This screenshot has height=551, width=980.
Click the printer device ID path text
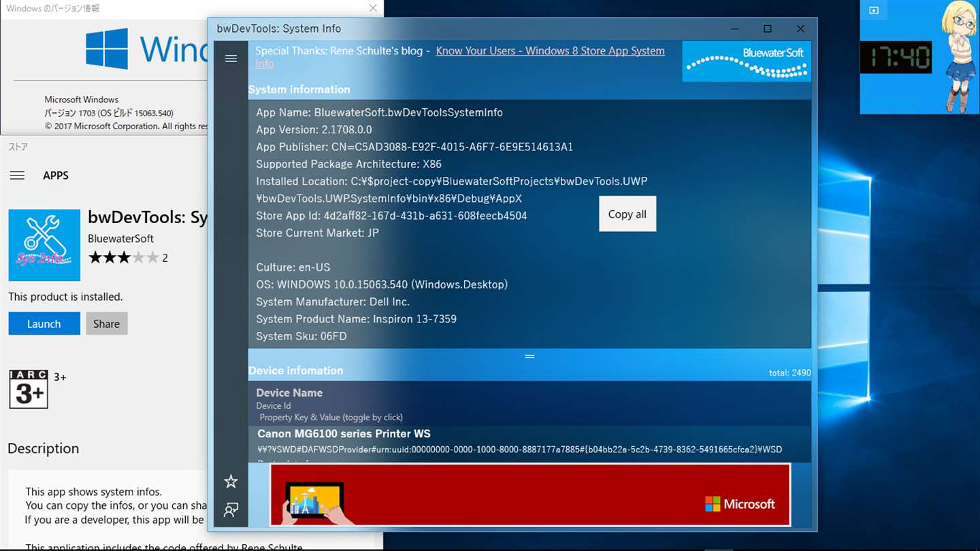pyautogui.click(x=519, y=450)
